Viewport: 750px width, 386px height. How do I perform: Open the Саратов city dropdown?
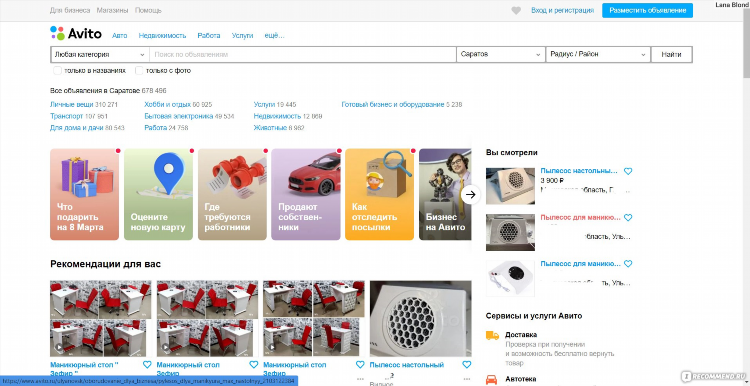click(501, 55)
